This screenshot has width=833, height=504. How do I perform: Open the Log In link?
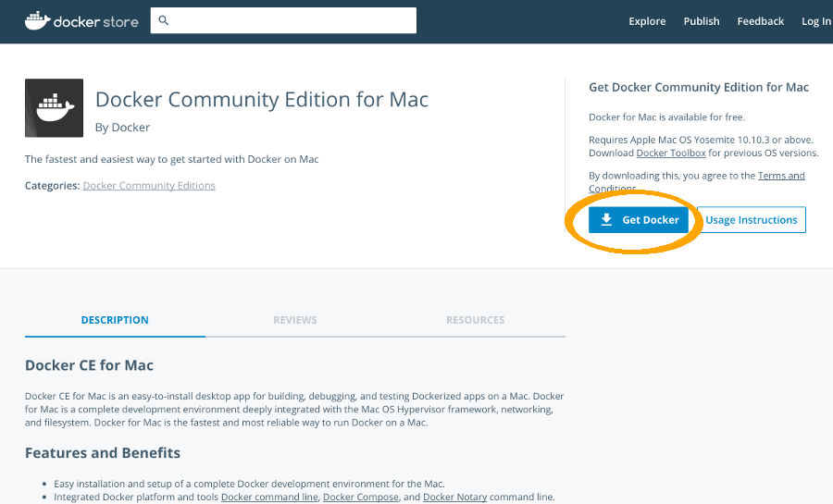tap(816, 21)
